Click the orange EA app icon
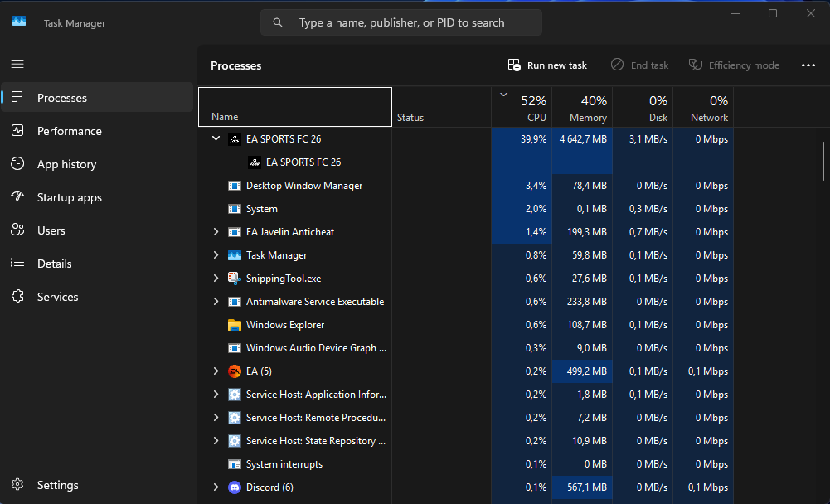 pyautogui.click(x=235, y=371)
